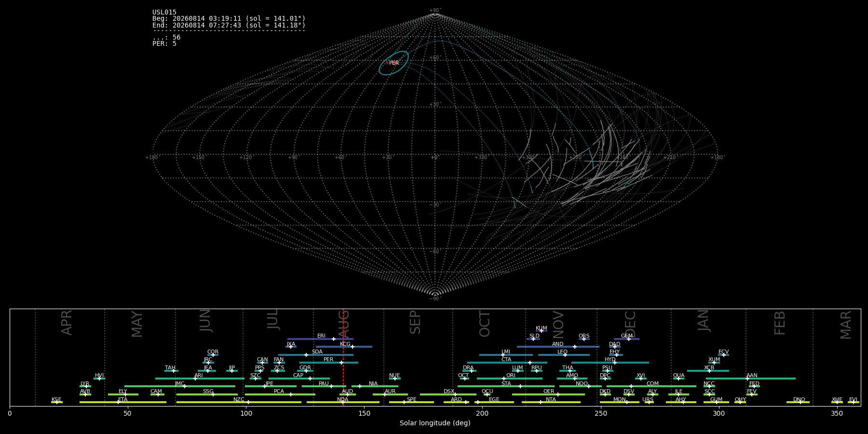Select the COM shower bar
The height and width of the screenshot is (434, 868).
[651, 386]
